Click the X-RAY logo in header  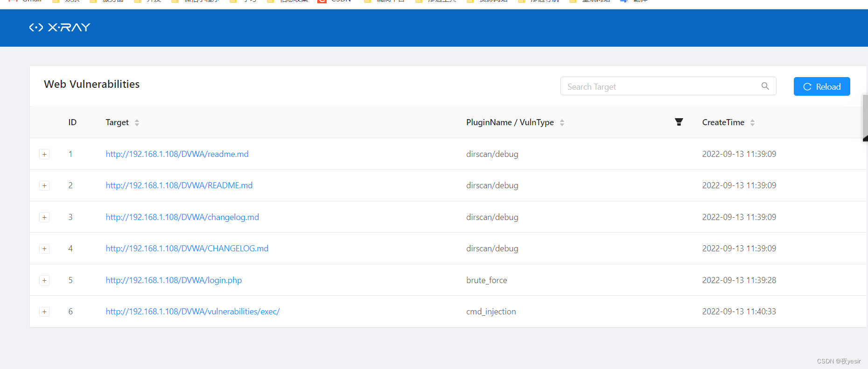click(60, 28)
